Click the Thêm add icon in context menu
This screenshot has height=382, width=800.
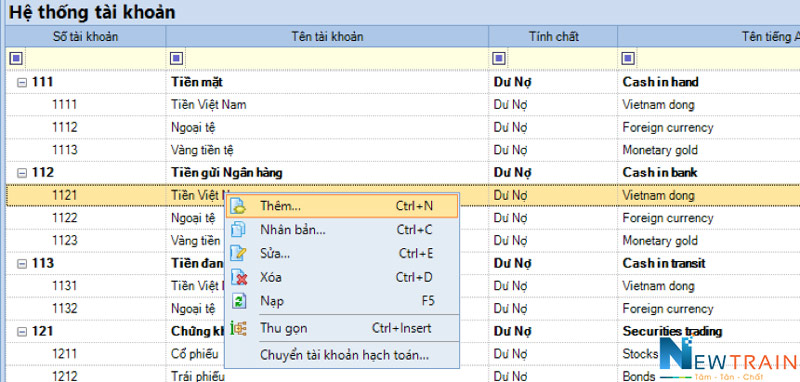coord(238,206)
